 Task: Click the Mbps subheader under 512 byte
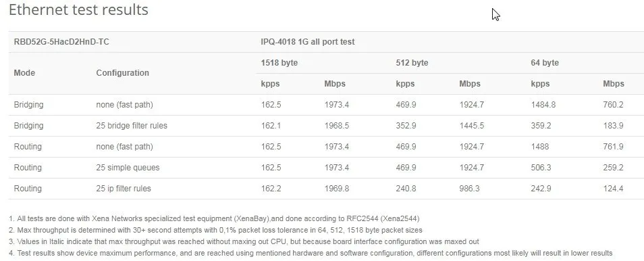[x=470, y=84]
